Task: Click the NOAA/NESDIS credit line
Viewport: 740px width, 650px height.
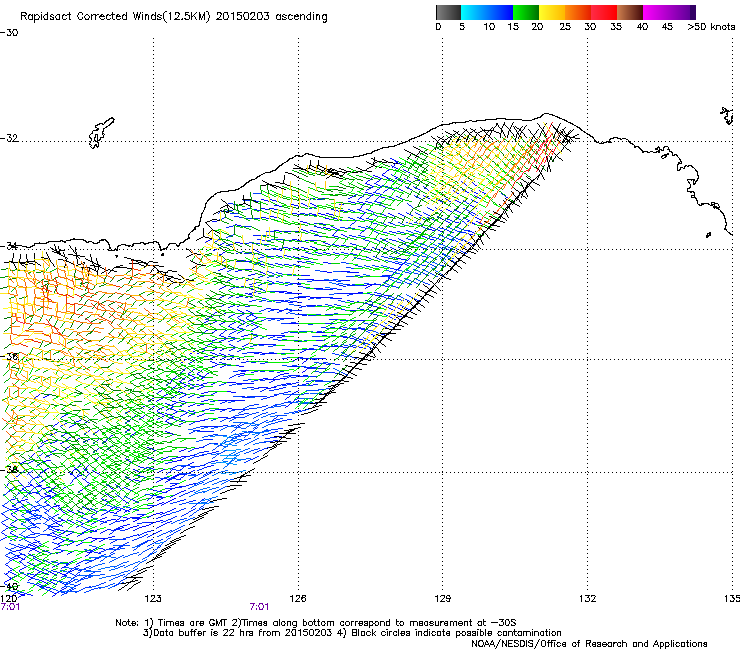Action: tap(589, 644)
